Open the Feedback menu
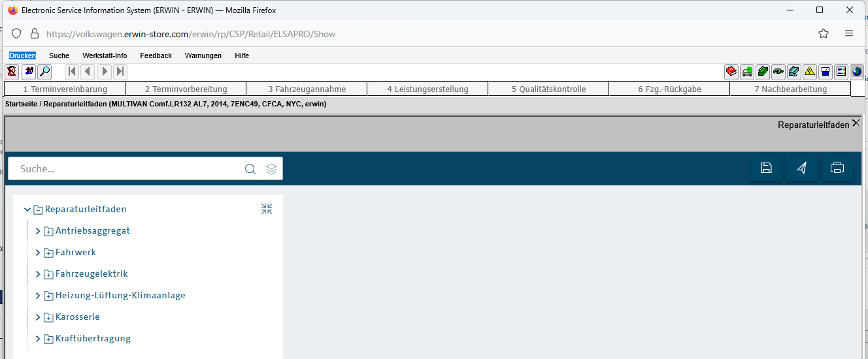The width and height of the screenshot is (868, 359). pyautogui.click(x=156, y=55)
